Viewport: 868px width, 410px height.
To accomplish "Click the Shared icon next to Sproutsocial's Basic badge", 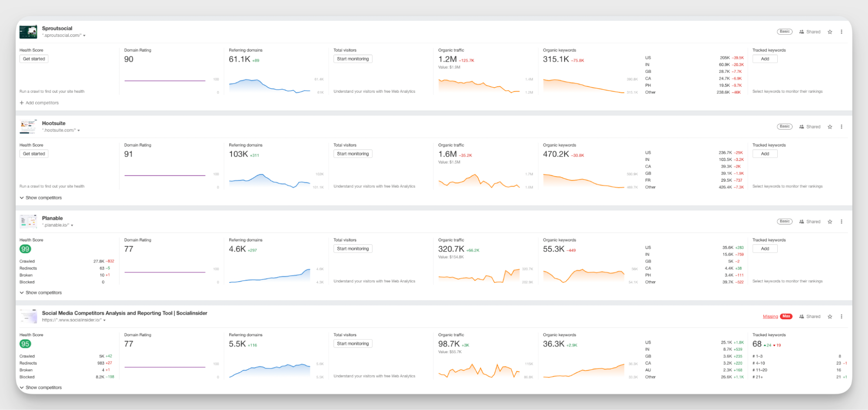I will [802, 32].
